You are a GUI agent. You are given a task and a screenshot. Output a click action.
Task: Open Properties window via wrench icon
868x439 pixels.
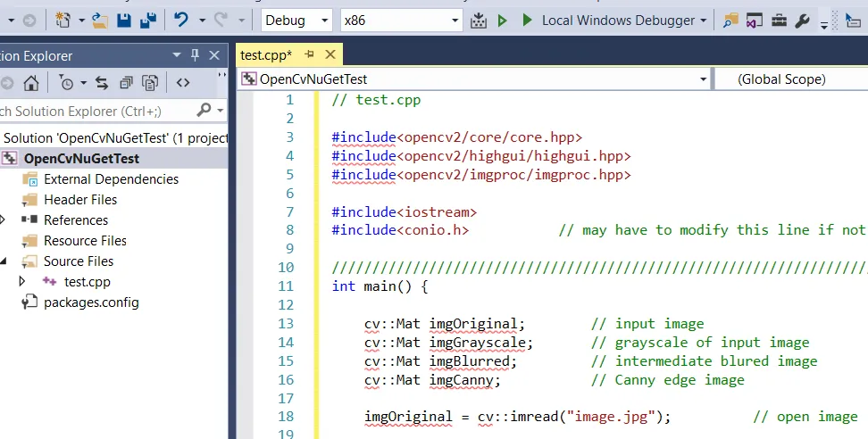(x=802, y=21)
